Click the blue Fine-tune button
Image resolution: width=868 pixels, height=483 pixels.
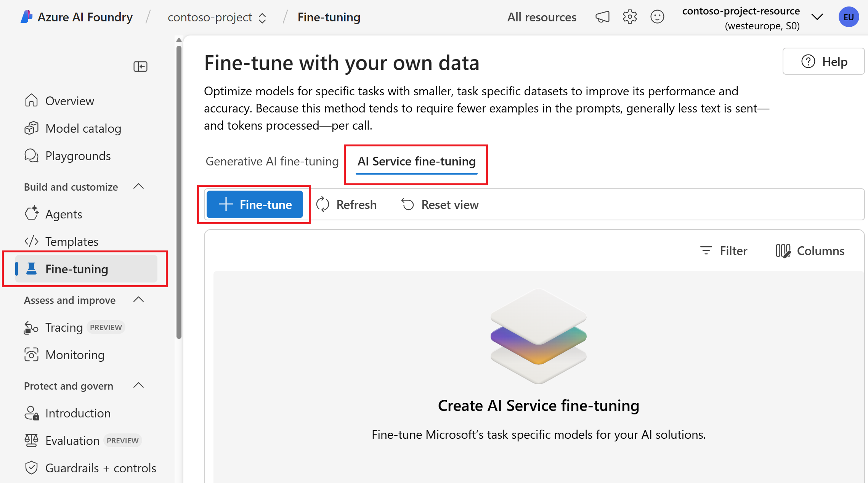tap(255, 205)
